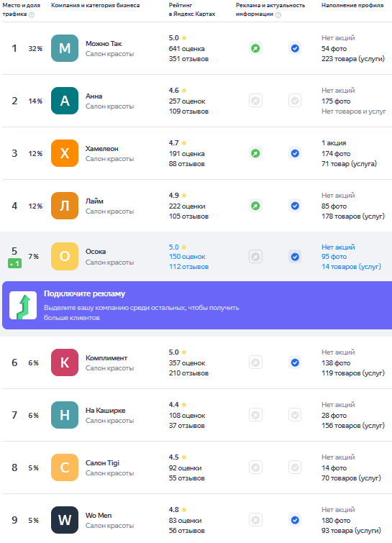This screenshot has height=543, width=392.
Task: Open the '150 оценок' link for Осока
Action: (x=187, y=257)
